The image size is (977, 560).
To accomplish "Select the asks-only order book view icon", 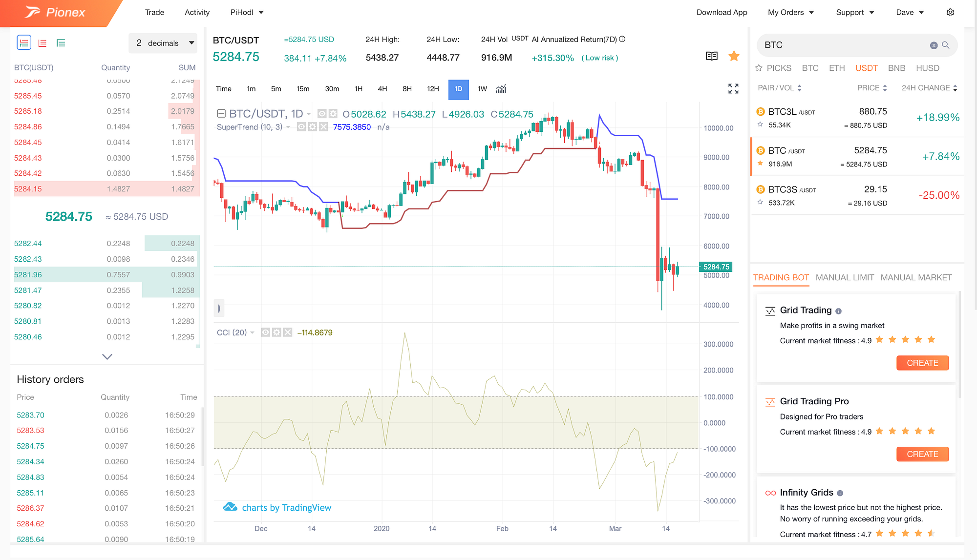I will pyautogui.click(x=42, y=43).
